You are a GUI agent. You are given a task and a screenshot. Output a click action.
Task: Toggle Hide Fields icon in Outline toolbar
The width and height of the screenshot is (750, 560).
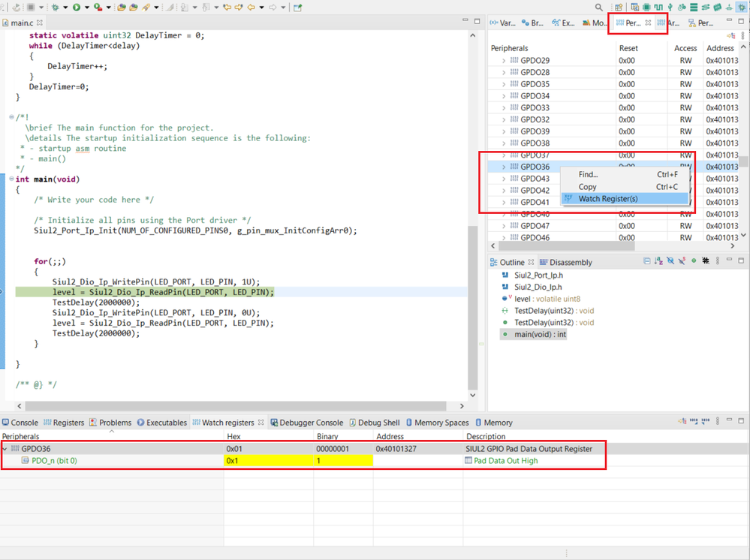click(x=670, y=260)
